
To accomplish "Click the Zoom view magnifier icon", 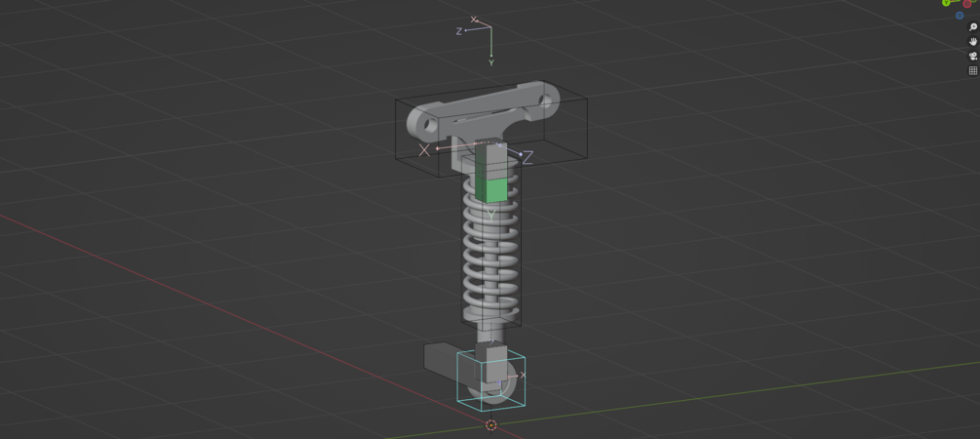I will coord(972,27).
